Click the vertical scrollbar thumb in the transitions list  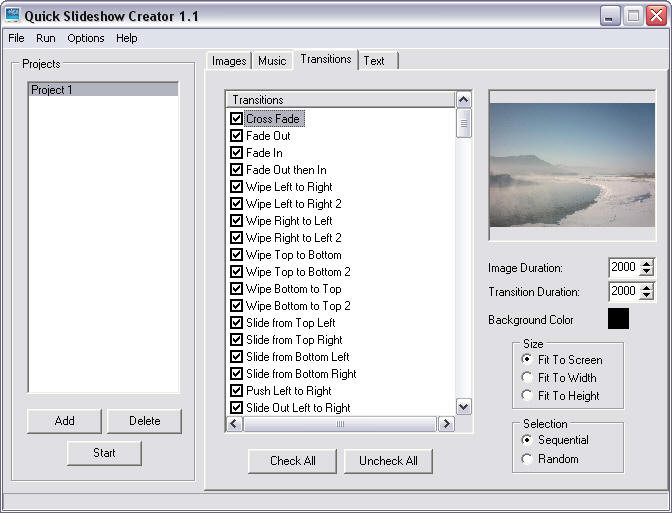pos(463,123)
